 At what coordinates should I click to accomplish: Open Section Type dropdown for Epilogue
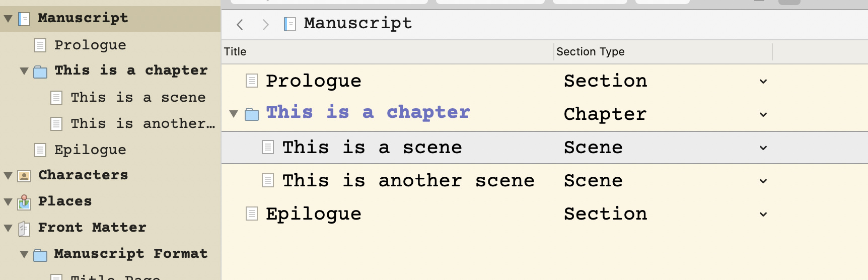pyautogui.click(x=763, y=214)
